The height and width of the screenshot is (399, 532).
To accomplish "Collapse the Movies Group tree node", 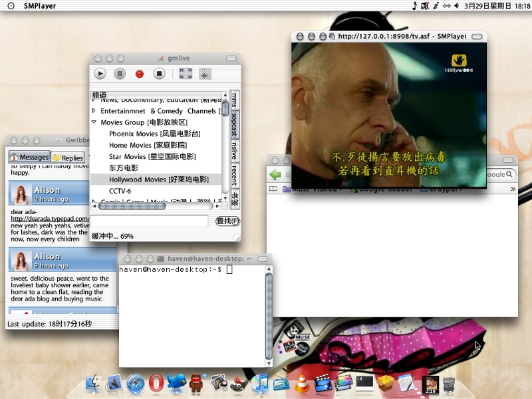I will click(94, 122).
